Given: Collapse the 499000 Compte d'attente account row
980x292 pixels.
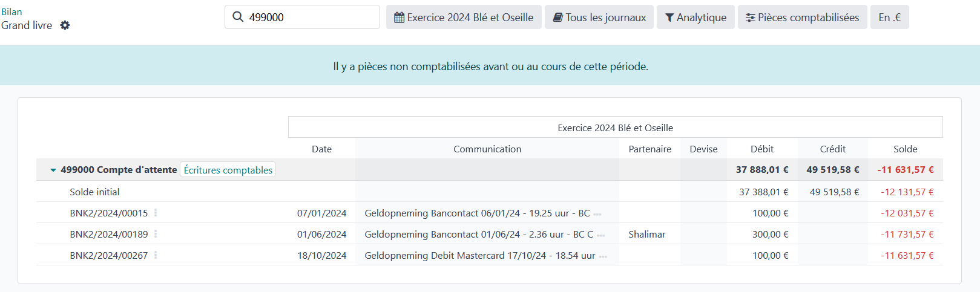Looking at the screenshot, I should click(53, 170).
